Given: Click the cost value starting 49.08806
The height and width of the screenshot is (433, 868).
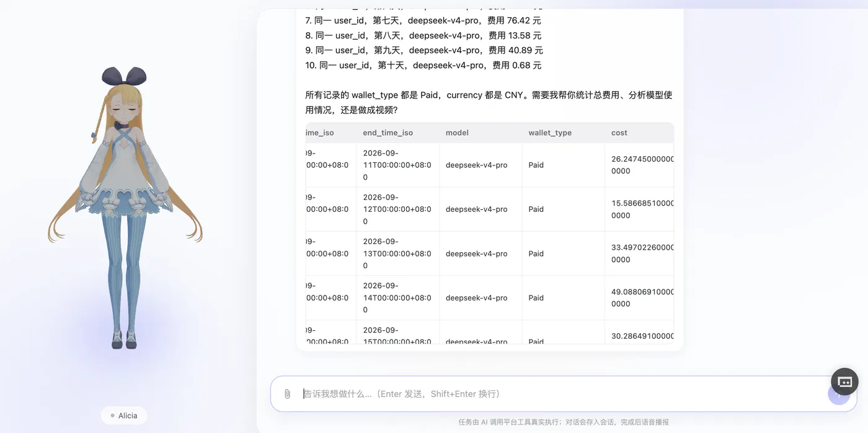Looking at the screenshot, I should tap(642, 298).
